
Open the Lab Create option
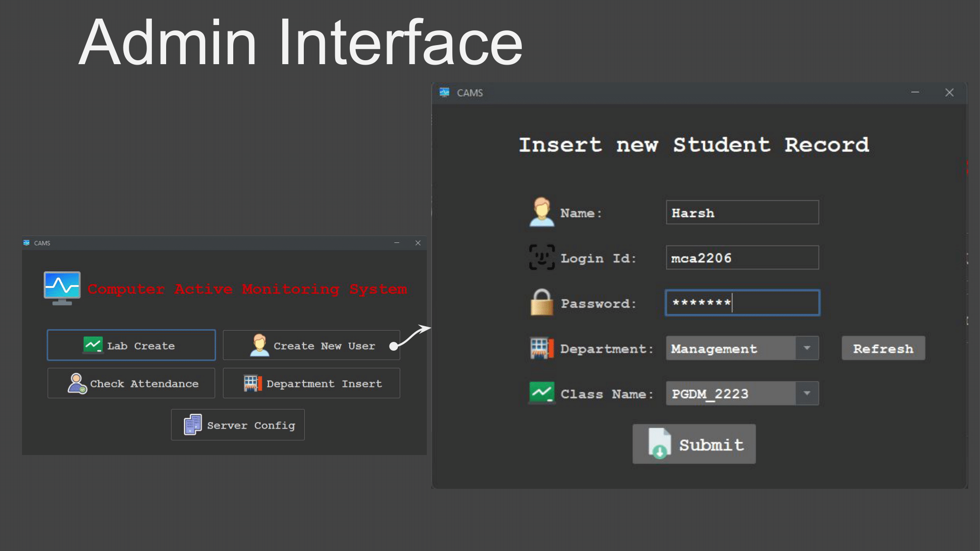(131, 345)
